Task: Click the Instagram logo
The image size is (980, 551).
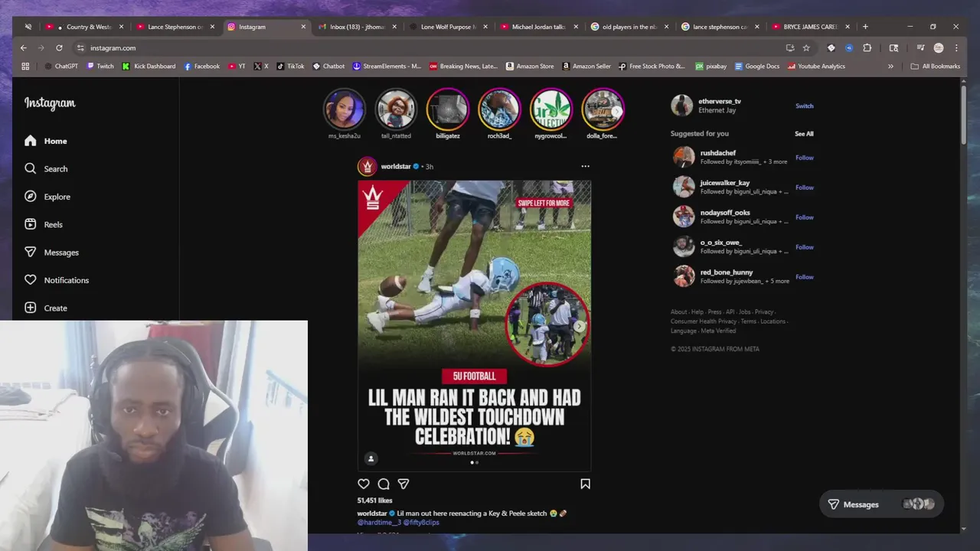Action: coord(50,103)
